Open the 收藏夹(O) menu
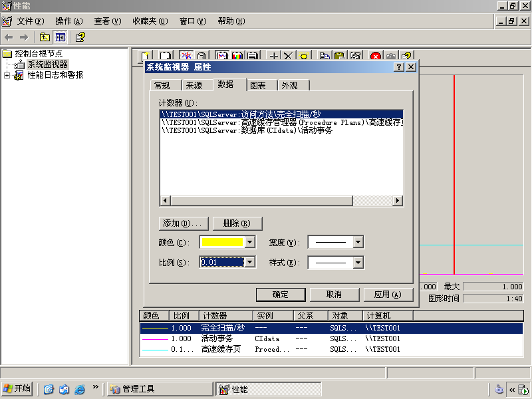This screenshot has width=532, height=399. coord(150,21)
